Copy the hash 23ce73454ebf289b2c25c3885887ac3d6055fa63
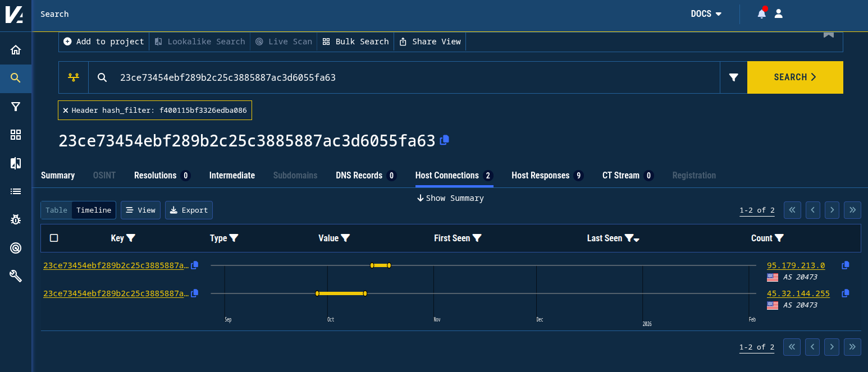Image resolution: width=868 pixels, height=372 pixels. [444, 140]
